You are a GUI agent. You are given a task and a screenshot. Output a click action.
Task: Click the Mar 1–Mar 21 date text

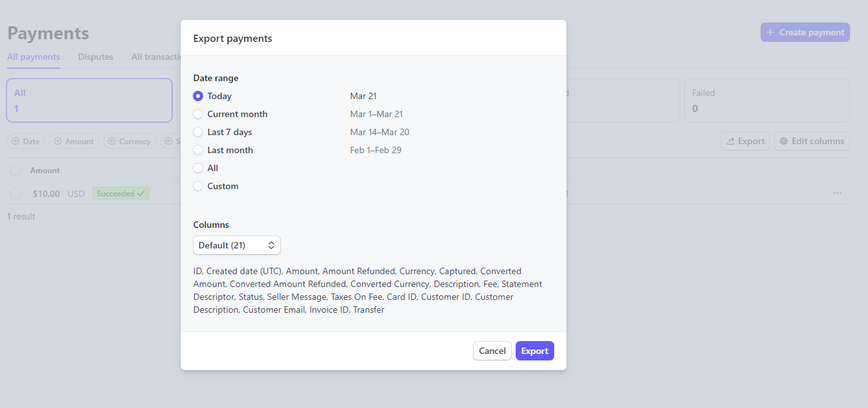[377, 114]
